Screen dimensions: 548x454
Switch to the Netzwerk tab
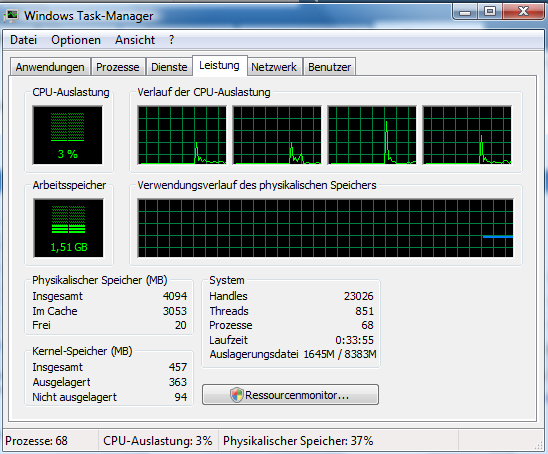pos(274,67)
